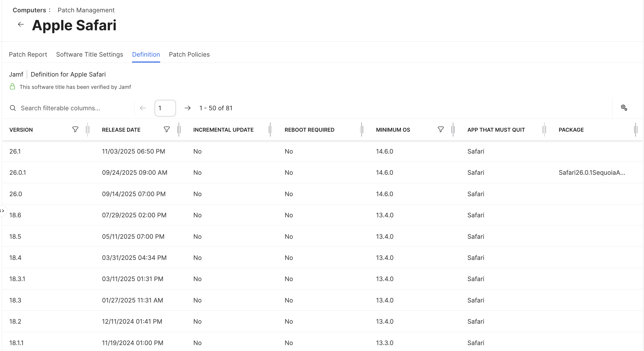The height and width of the screenshot is (351, 644).
Task: Open the filter icon on Release Date column
Action: [167, 129]
